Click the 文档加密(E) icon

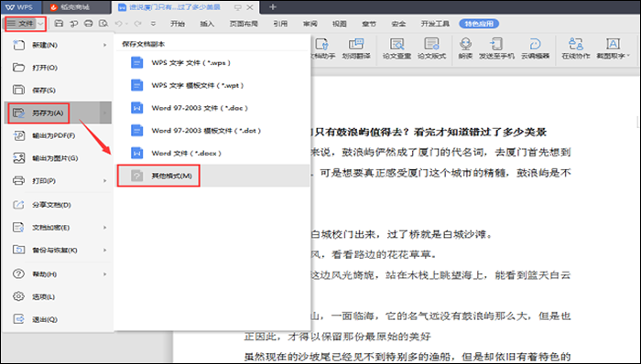point(19,228)
